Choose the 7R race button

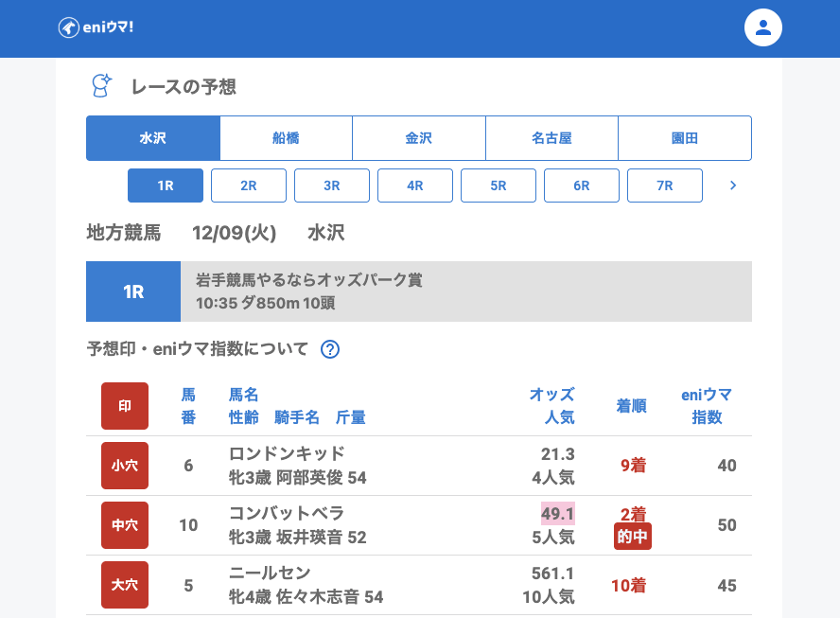click(x=665, y=185)
